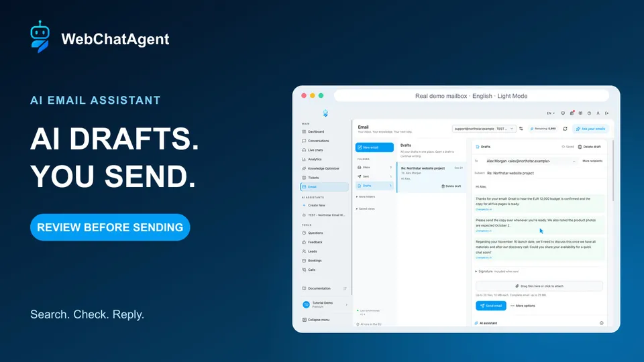Compose with the New email button
Screen dimensions: 644x362
[374, 147]
